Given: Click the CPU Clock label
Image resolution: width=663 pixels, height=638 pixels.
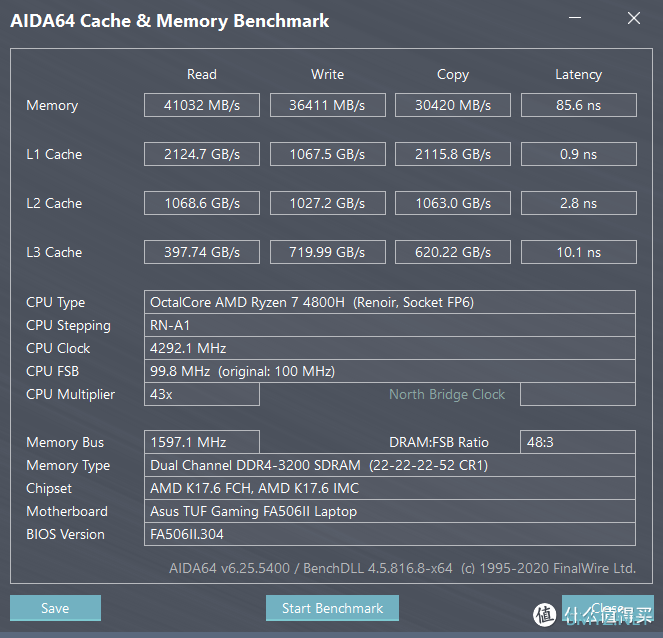Looking at the screenshot, I should click(58, 348).
